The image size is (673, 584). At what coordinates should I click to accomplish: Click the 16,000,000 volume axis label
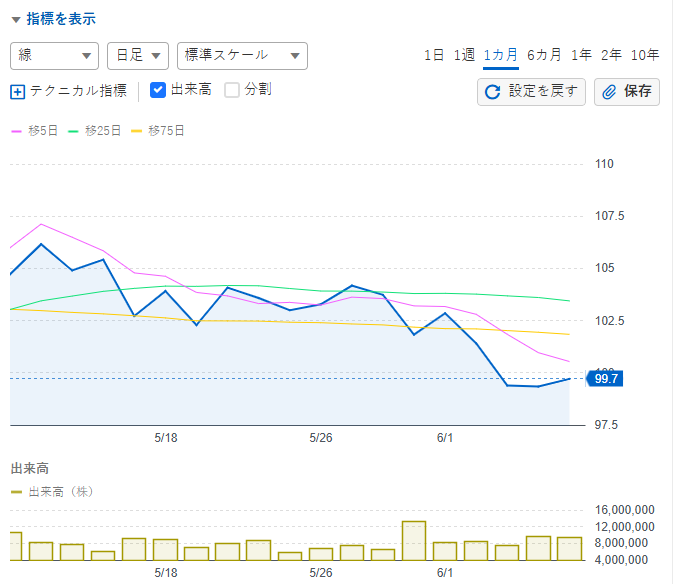[x=624, y=510]
